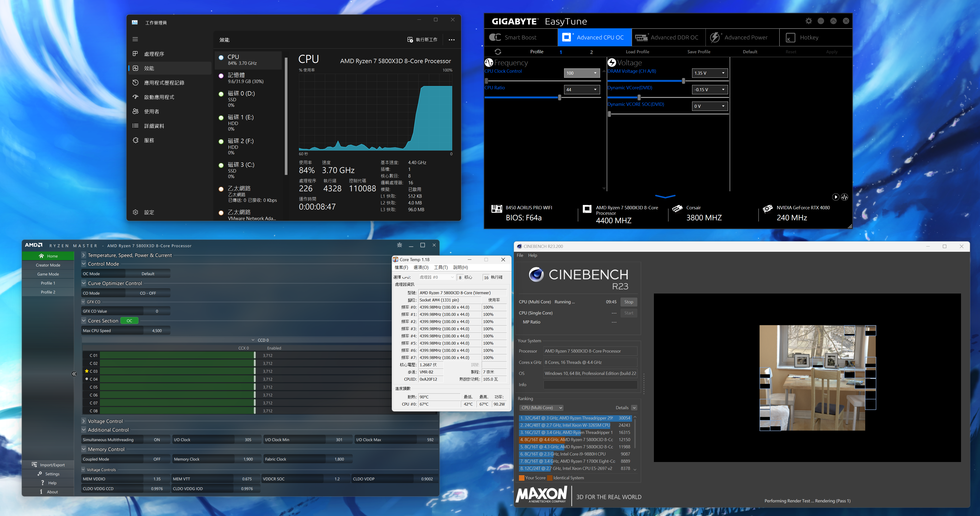
Task: Switch to Advanced DDR OC tab
Action: pos(669,37)
